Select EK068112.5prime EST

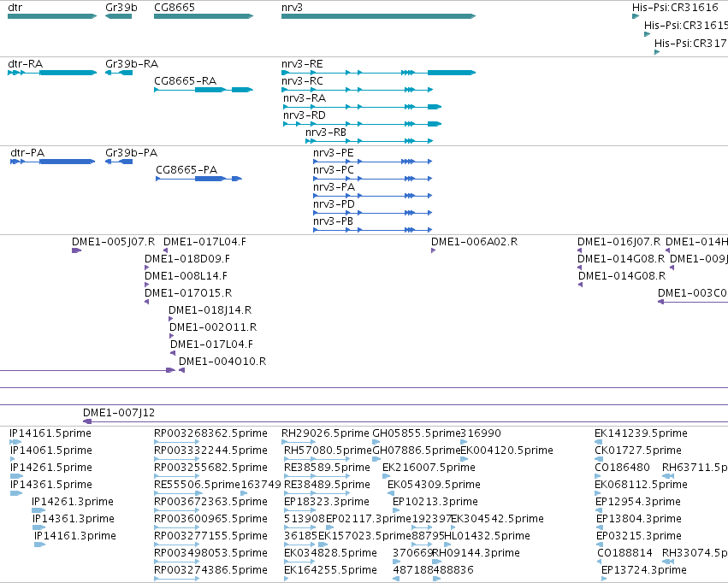(598, 493)
